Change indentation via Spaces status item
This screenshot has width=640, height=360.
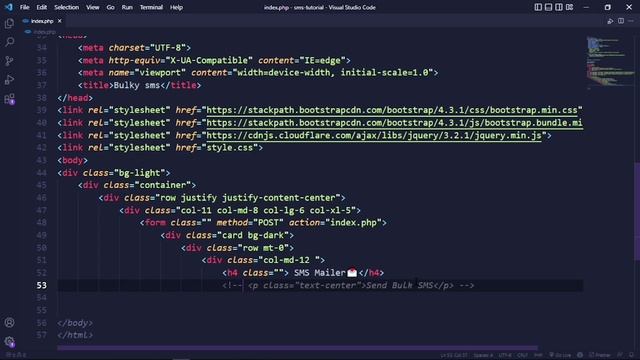483,355
